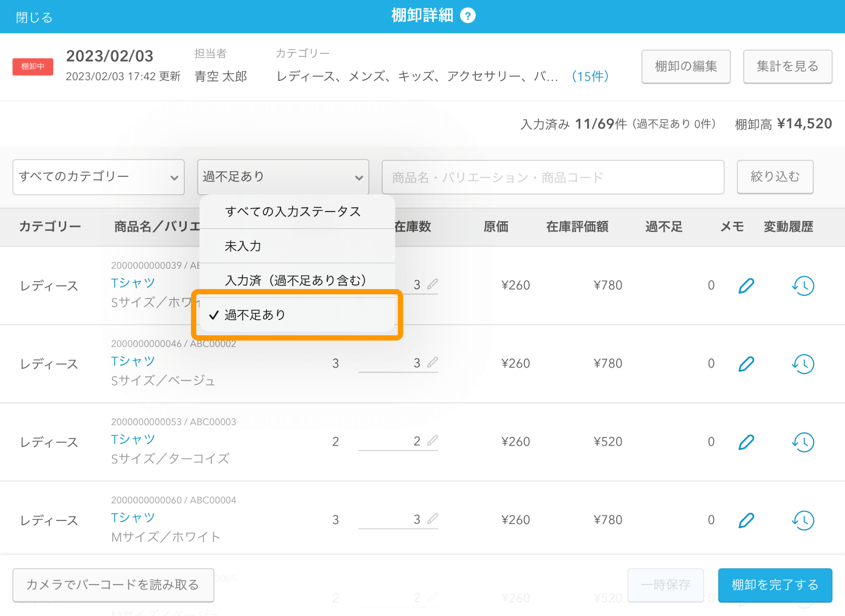Tap カメラでバーコードを読み取る button
This screenshot has width=845, height=616.
coord(113,585)
